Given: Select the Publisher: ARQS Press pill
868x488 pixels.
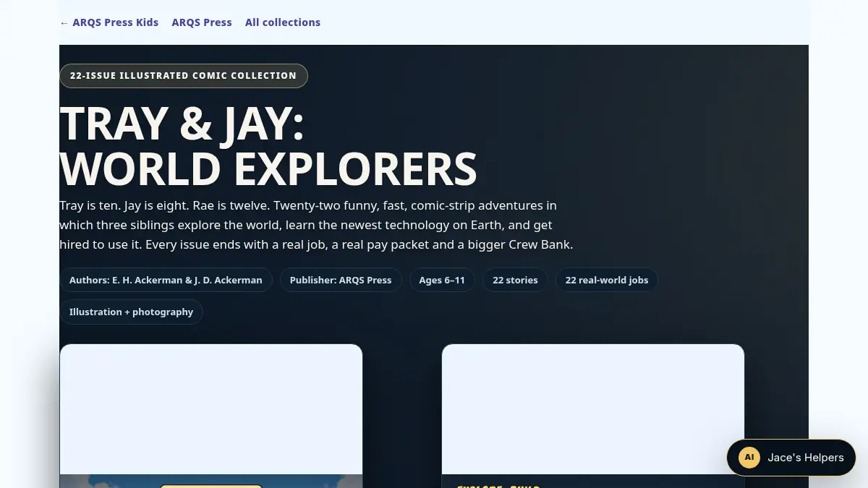Looking at the screenshot, I should [x=341, y=280].
